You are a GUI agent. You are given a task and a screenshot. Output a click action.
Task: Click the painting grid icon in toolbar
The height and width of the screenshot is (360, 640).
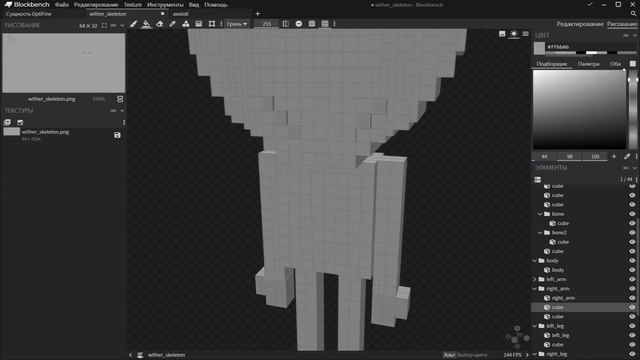pos(312,24)
